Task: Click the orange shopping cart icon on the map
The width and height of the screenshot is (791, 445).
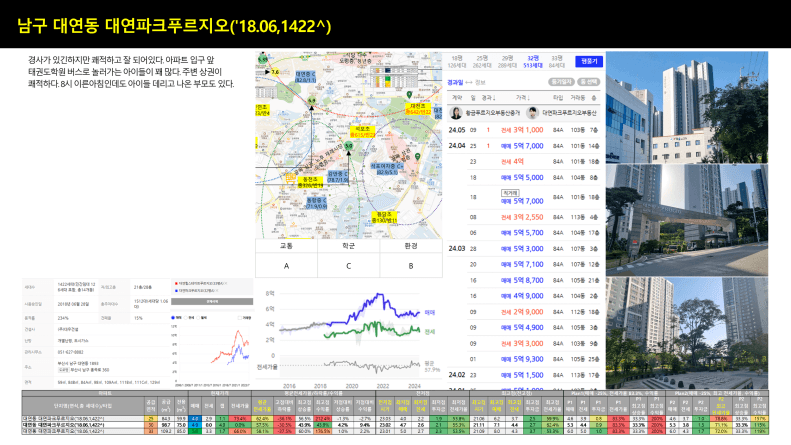Action: (290, 177)
